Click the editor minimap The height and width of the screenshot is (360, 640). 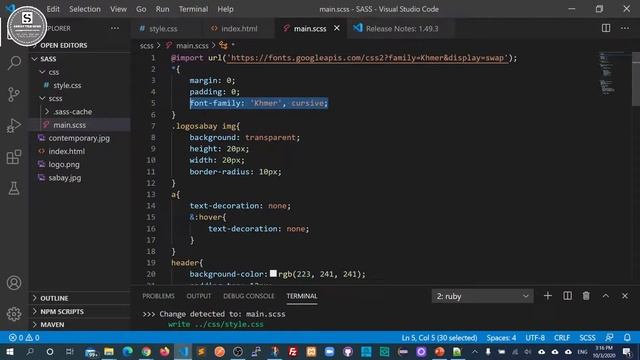tap(607, 73)
